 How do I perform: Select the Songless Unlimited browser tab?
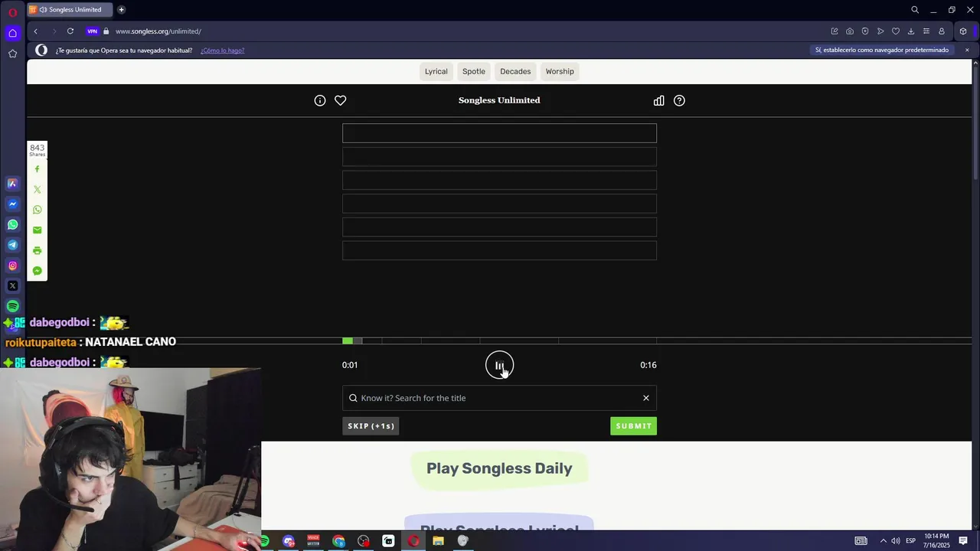[x=69, y=10]
